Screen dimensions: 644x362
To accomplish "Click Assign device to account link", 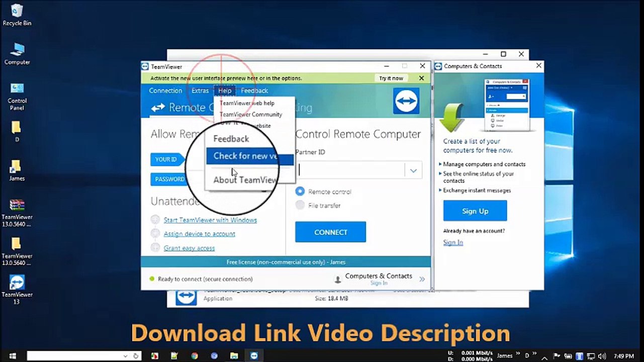I will 199,234.
